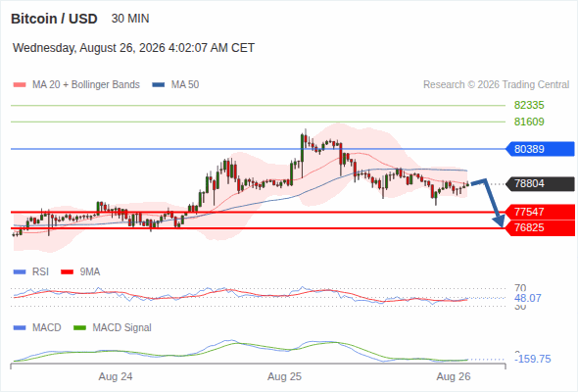Click the 82335 resistance level label
The height and width of the screenshot is (392, 578).
click(x=529, y=106)
